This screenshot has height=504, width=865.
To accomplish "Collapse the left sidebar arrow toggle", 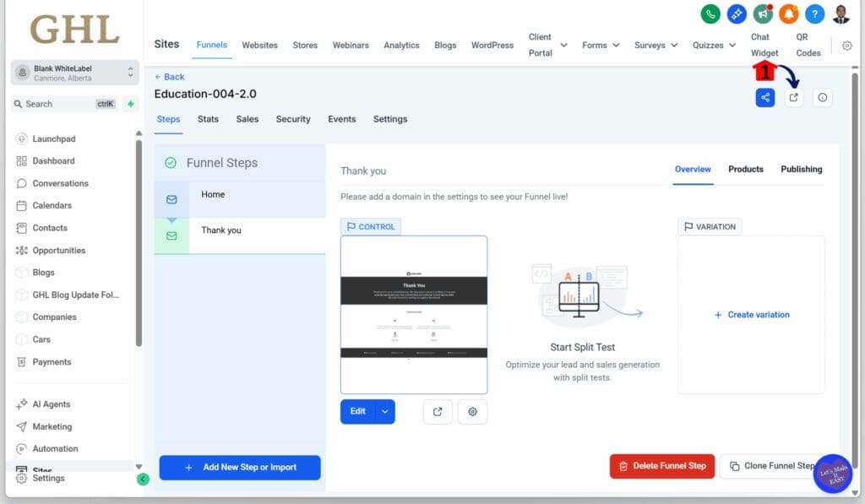I will 143,479.
